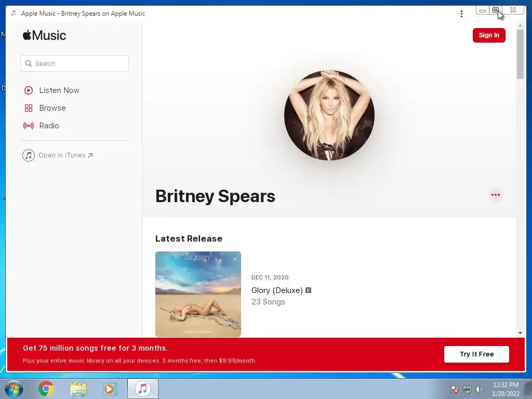The image size is (532, 399).
Task: Click the music note icon in title bar
Action: (14, 13)
